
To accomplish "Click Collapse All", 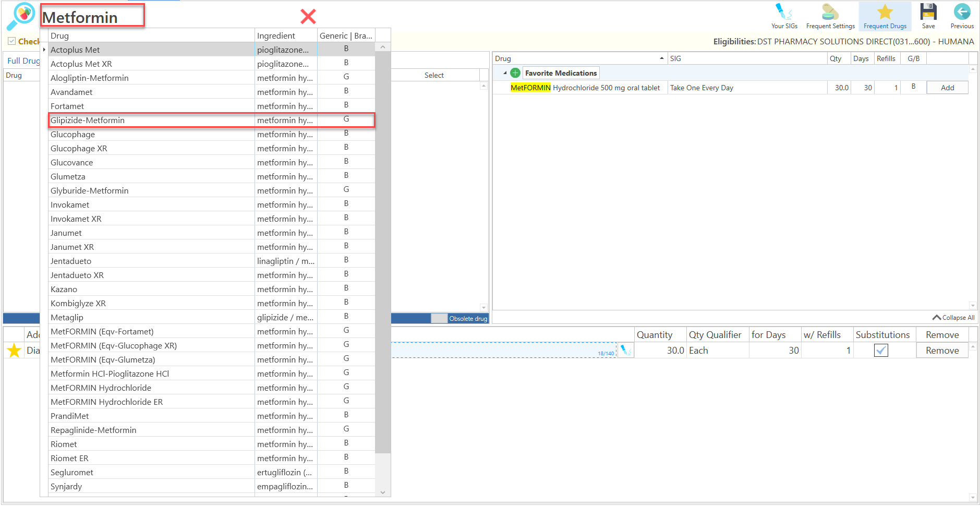I will [953, 318].
